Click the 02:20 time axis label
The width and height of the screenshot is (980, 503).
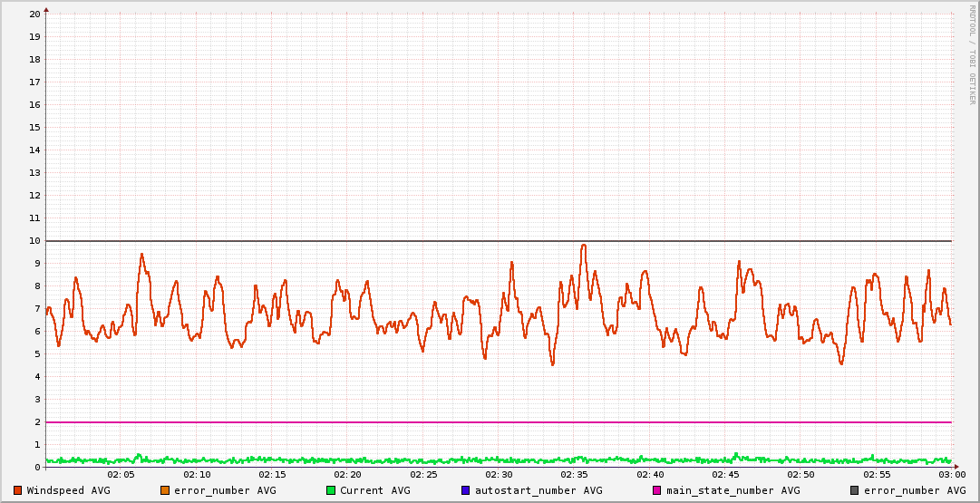347,474
